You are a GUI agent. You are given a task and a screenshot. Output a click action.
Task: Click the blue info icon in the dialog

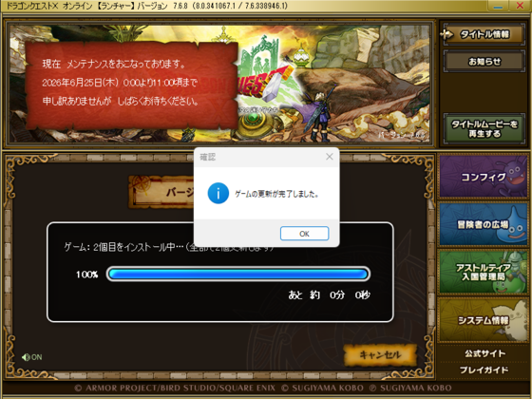(x=218, y=193)
